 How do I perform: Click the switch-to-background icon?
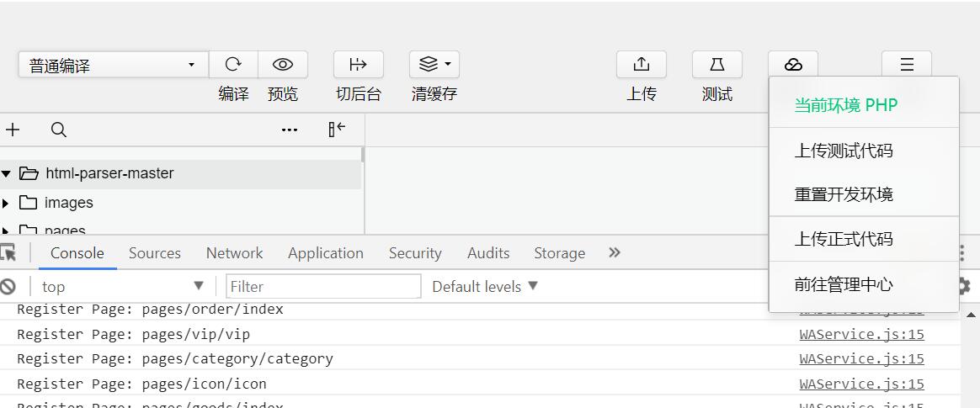358,65
